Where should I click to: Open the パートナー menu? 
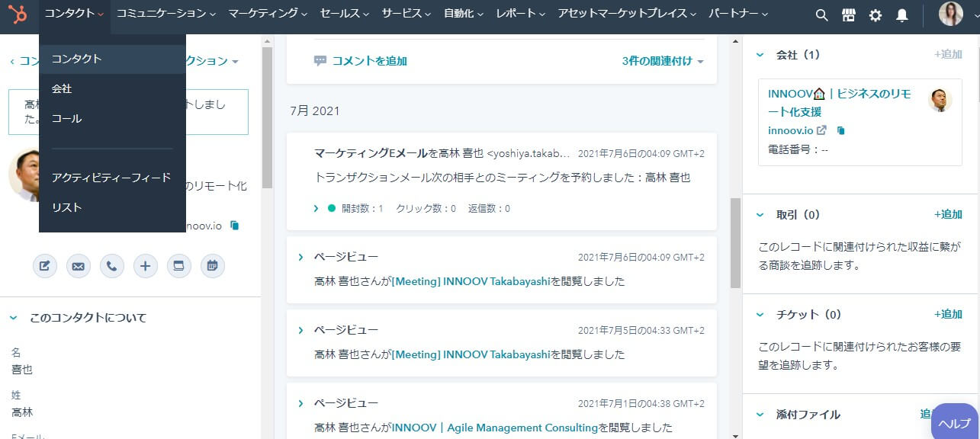click(x=739, y=14)
